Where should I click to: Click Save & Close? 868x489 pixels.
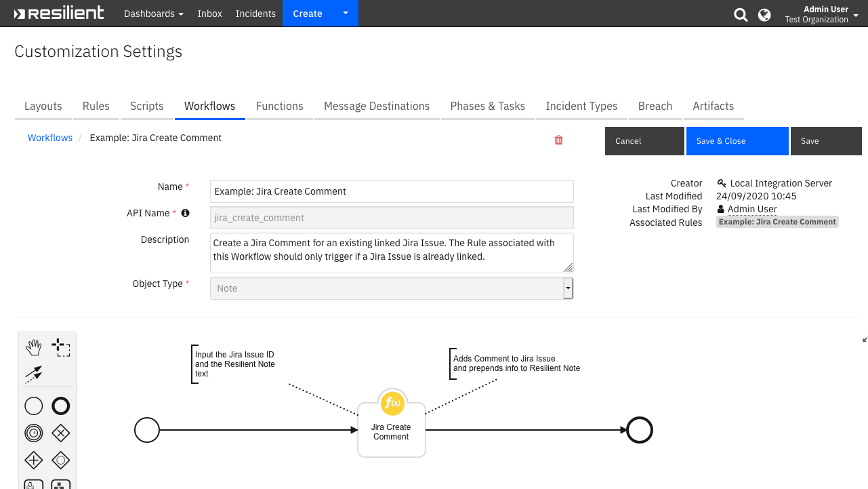(737, 141)
